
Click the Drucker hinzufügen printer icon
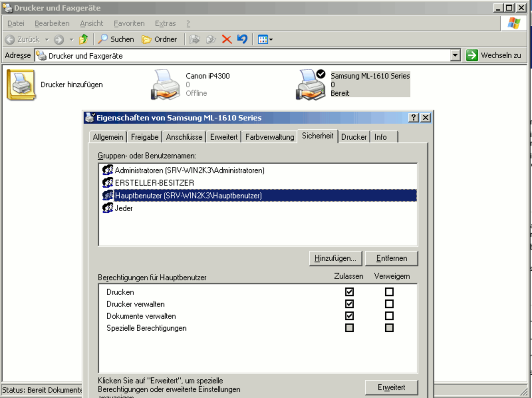click(x=21, y=85)
